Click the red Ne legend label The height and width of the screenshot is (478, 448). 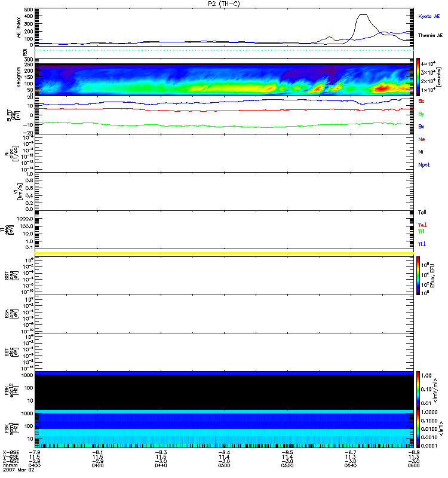421,139
